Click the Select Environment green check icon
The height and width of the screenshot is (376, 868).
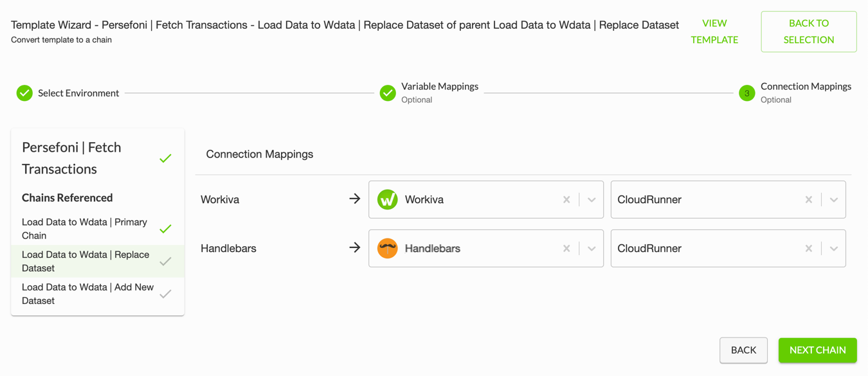tap(24, 93)
